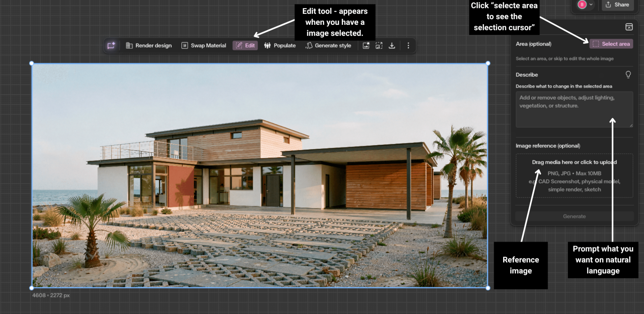Choose the Populate tool
The image size is (644, 314).
click(280, 45)
